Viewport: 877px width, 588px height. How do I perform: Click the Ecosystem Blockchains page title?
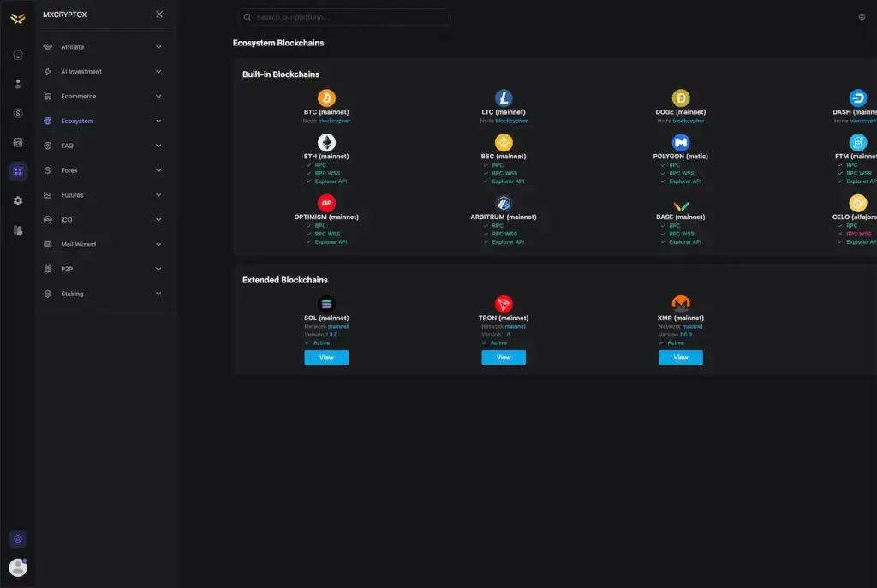(x=278, y=43)
